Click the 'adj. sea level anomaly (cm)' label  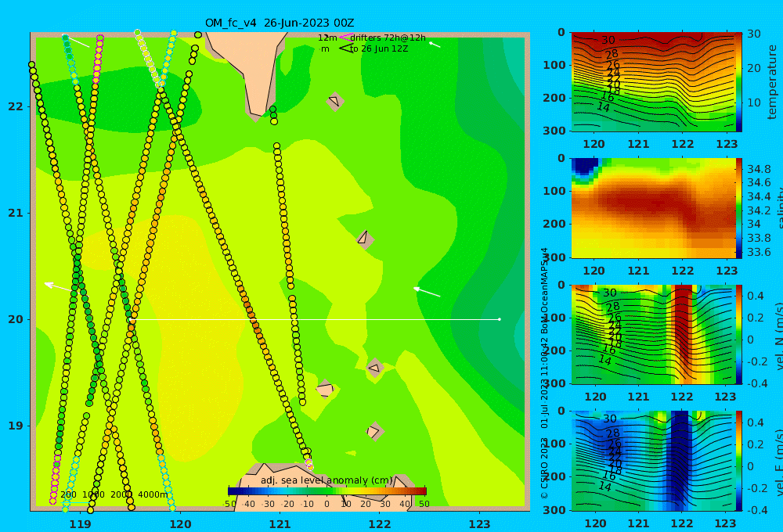point(327,480)
